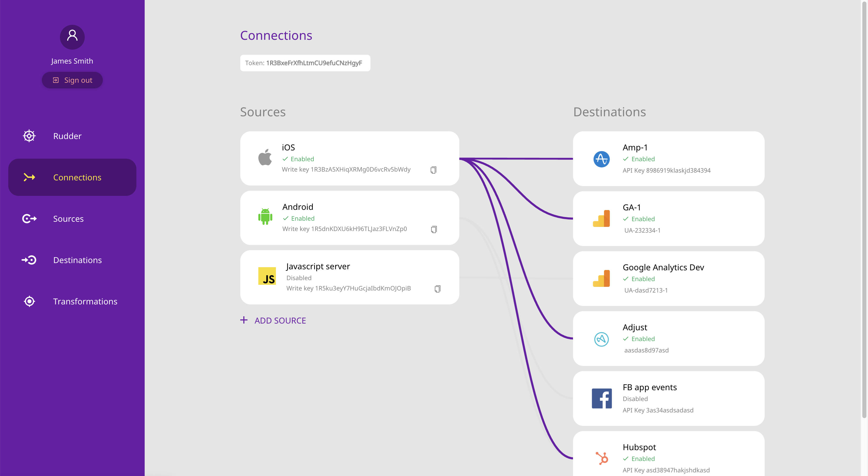Click the Javascript JS logo
Viewport: 868px width, 476px height.
click(x=267, y=276)
